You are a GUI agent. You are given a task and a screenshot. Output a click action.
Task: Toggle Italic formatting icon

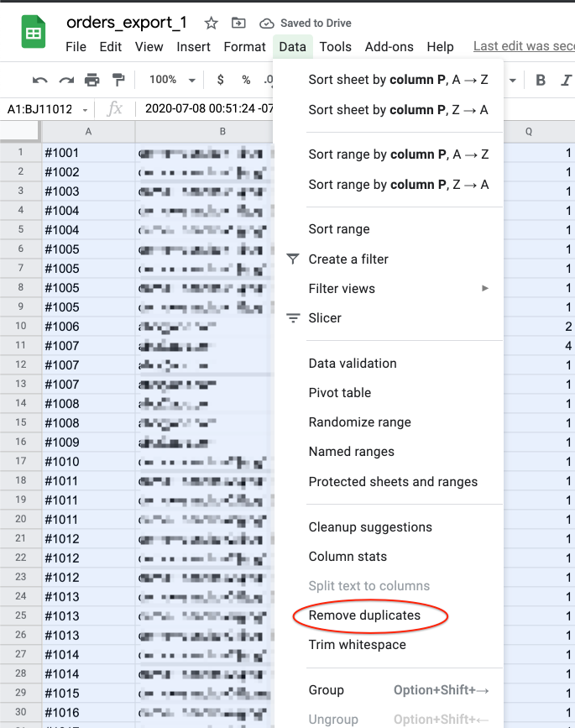566,81
